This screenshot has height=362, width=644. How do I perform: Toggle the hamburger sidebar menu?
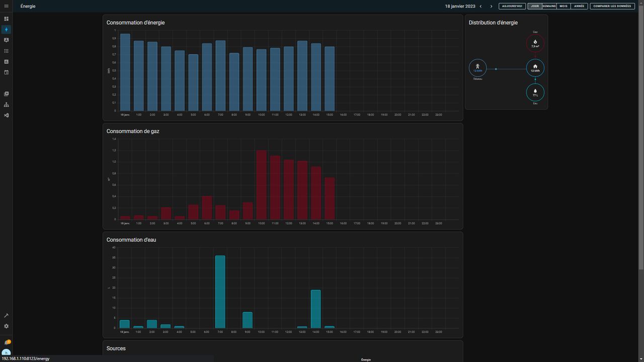click(x=6, y=6)
